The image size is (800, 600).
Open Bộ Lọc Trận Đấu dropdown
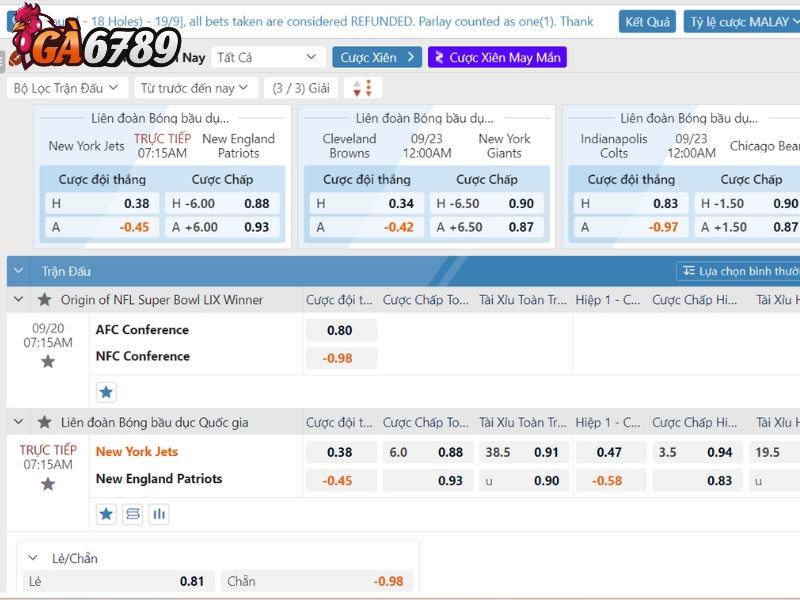coord(66,88)
